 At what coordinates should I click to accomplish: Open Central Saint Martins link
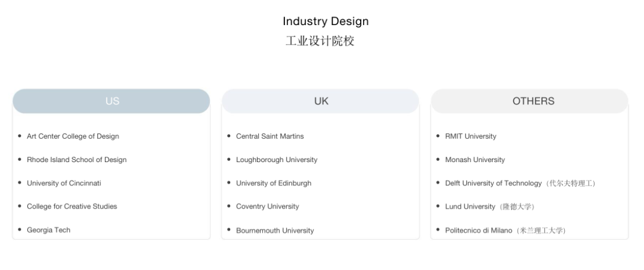[270, 136]
